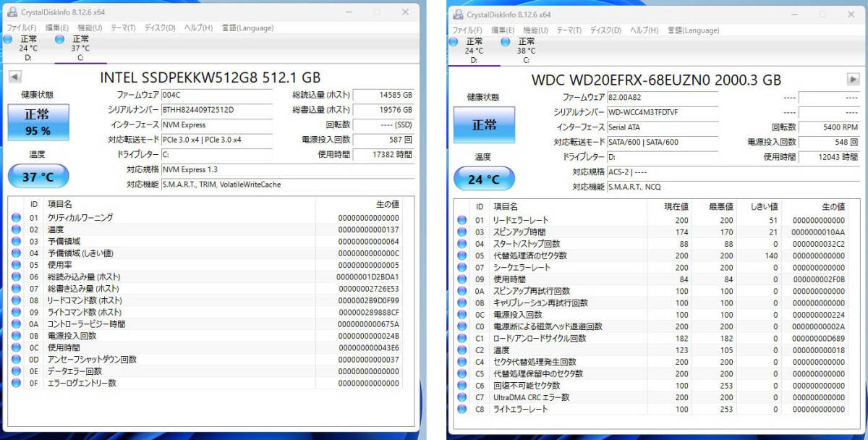Open the 言語(Language) menu
The image size is (868, 440).
pos(247,28)
